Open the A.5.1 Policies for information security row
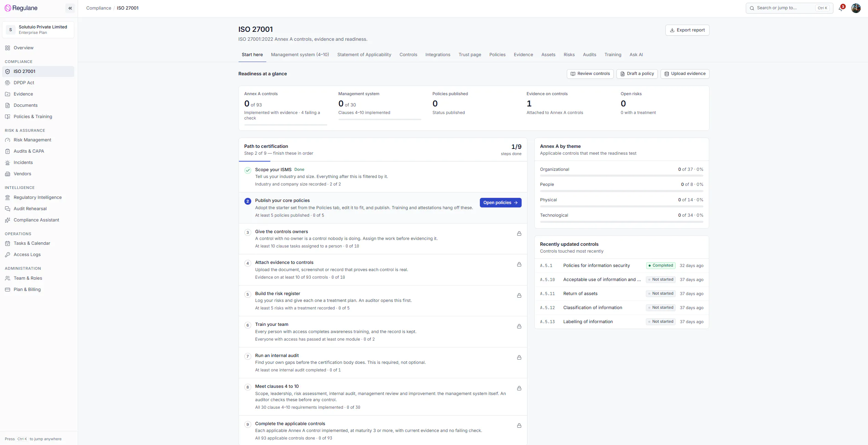 click(x=622, y=266)
